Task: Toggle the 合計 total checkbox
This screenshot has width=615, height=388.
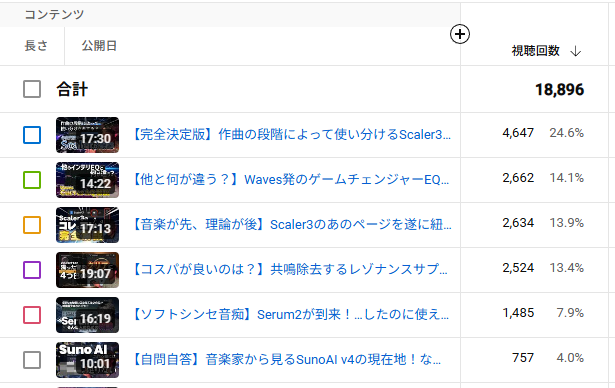Action: [32, 89]
